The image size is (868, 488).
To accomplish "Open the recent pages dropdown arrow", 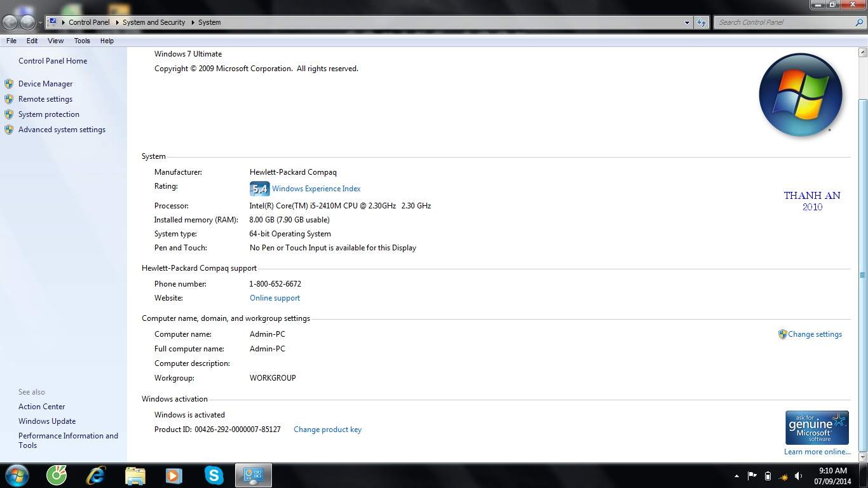I will [x=41, y=23].
